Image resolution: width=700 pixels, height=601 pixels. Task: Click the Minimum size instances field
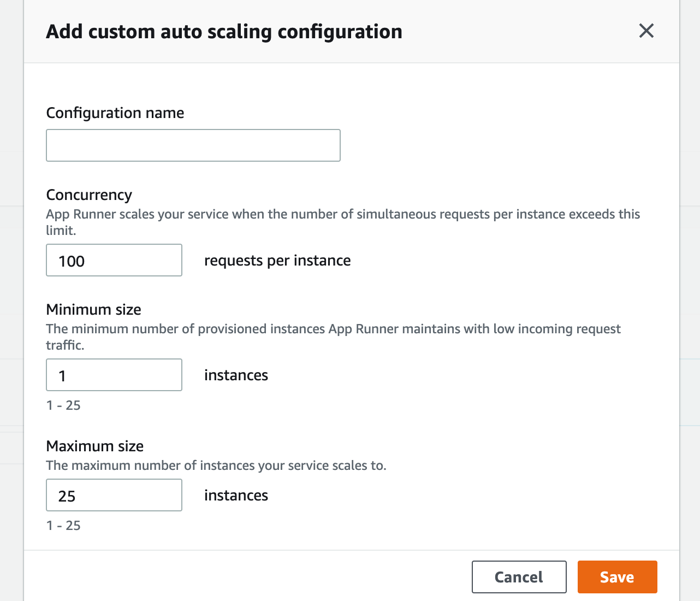point(114,375)
